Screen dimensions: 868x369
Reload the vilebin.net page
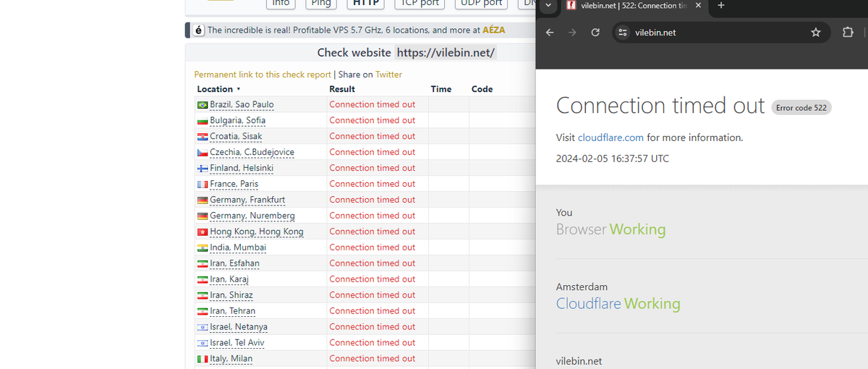(x=595, y=33)
